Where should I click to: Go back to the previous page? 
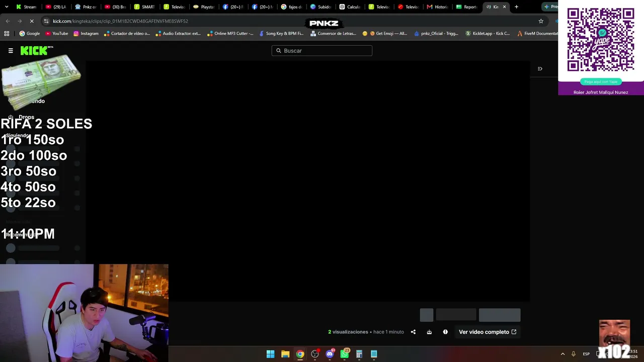pos(8,21)
